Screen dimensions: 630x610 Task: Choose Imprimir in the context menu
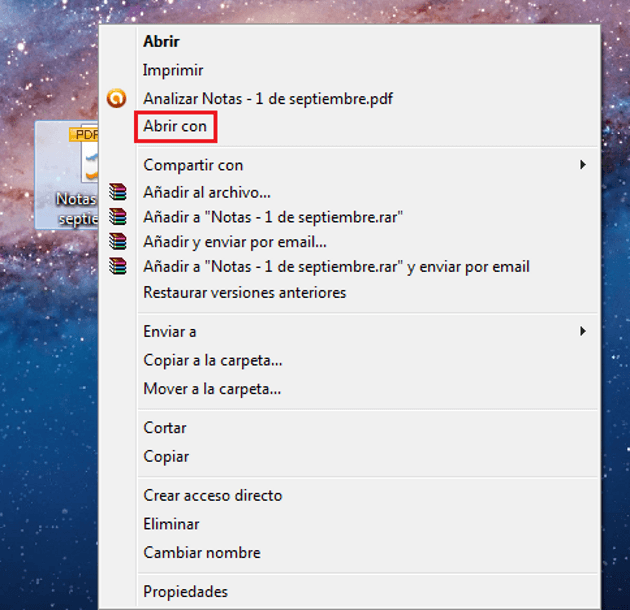pyautogui.click(x=173, y=70)
